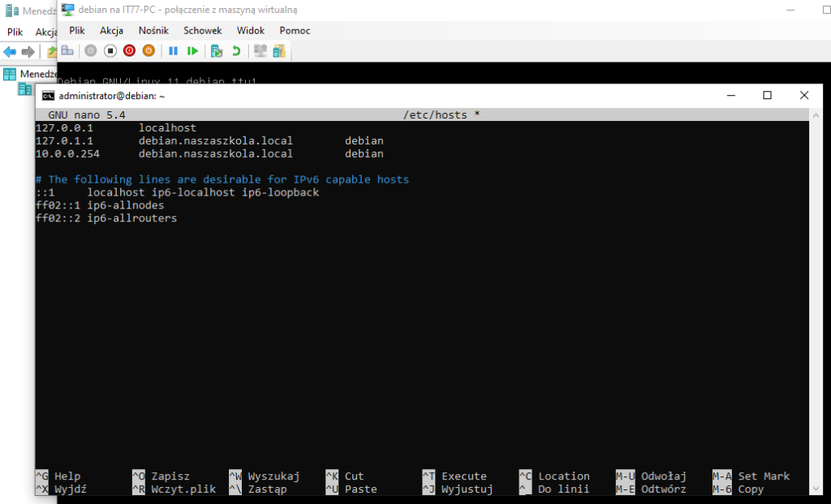Click the green Revert arrow icon
This screenshot has height=504, width=831.
coord(236,51)
